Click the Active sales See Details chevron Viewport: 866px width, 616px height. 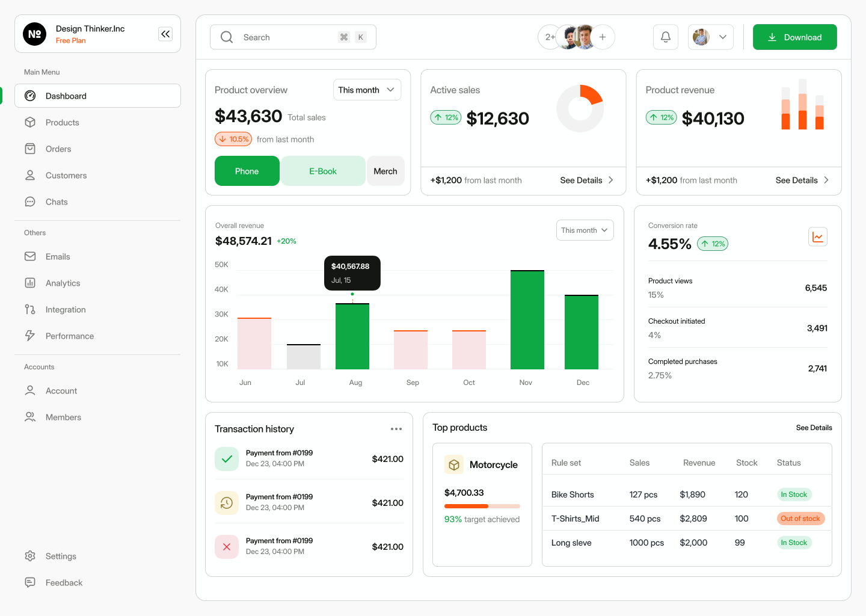[611, 180]
